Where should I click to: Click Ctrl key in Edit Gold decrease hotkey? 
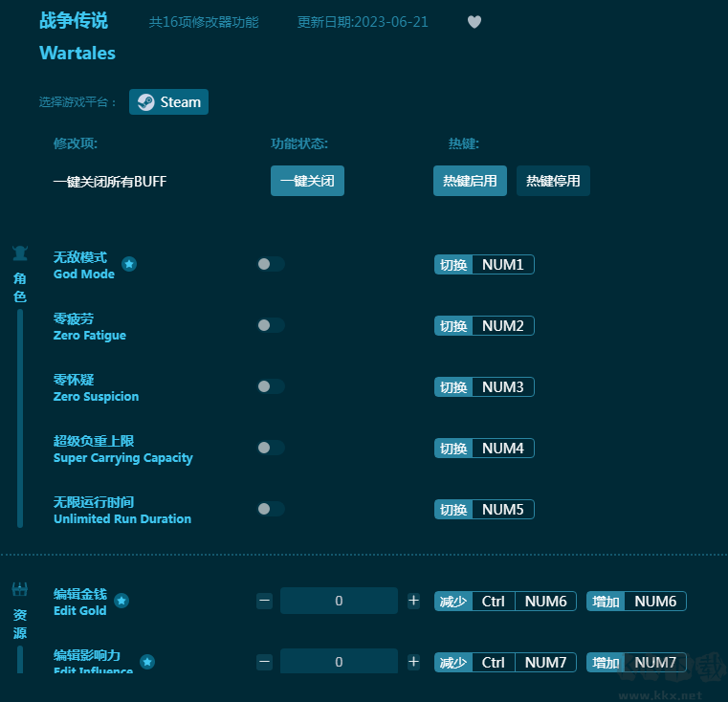pyautogui.click(x=494, y=602)
